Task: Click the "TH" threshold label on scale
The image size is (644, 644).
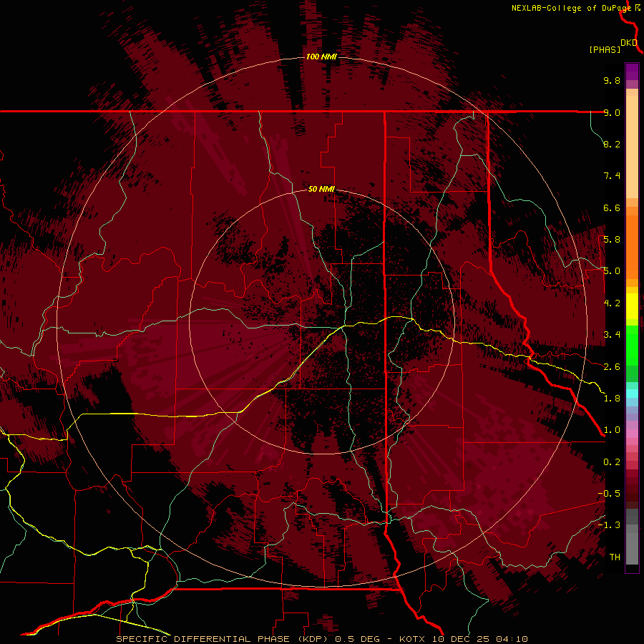Action: click(615, 557)
